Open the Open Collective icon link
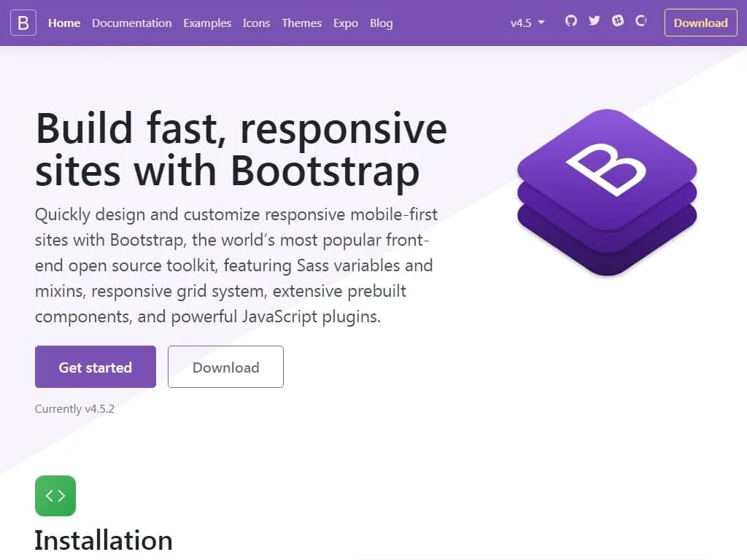This screenshot has width=747, height=560. point(641,20)
